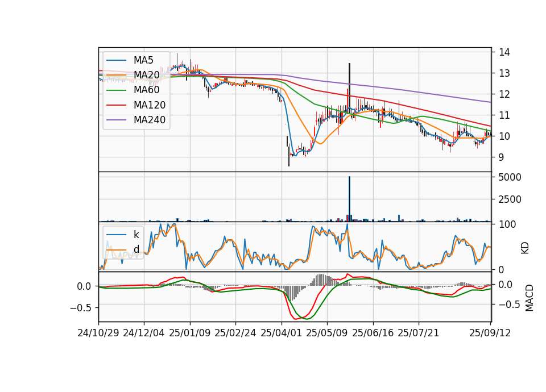546x392 pixels.
Task: Click the 25/05/09 date axis label
Action: click(x=327, y=333)
